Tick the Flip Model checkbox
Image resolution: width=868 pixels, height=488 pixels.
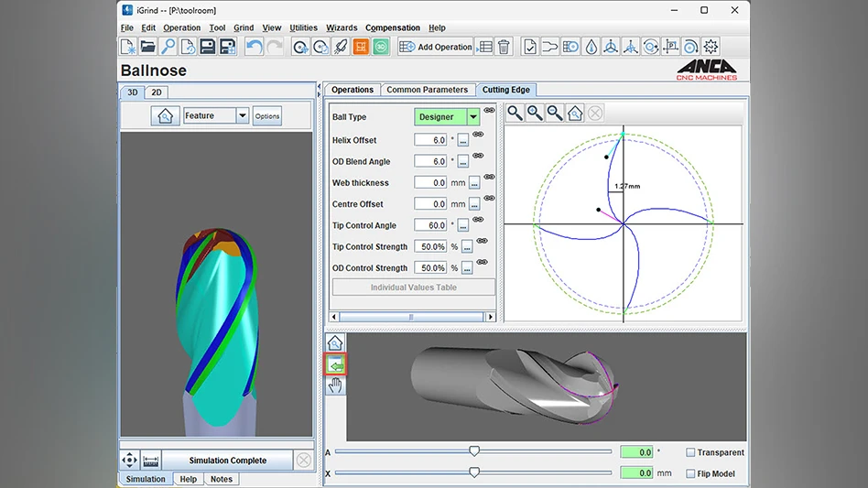(690, 473)
